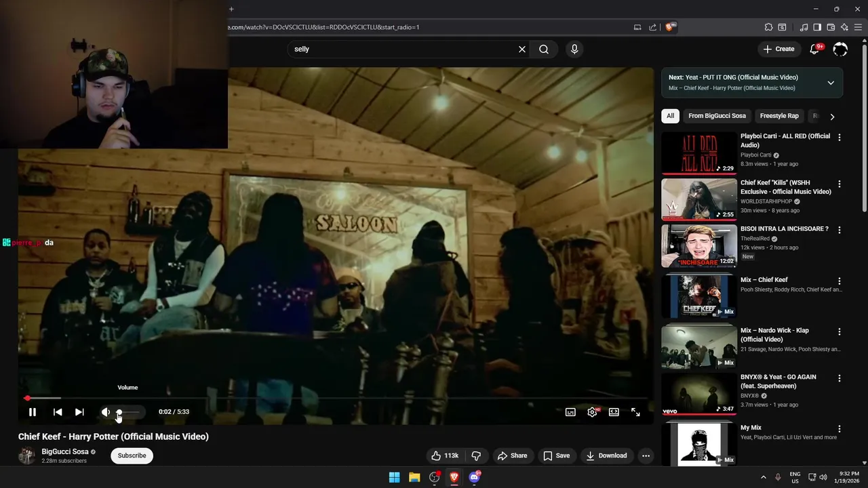This screenshot has height=488, width=868.
Task: Enter fullscreen mode in the player
Action: pos(635,411)
